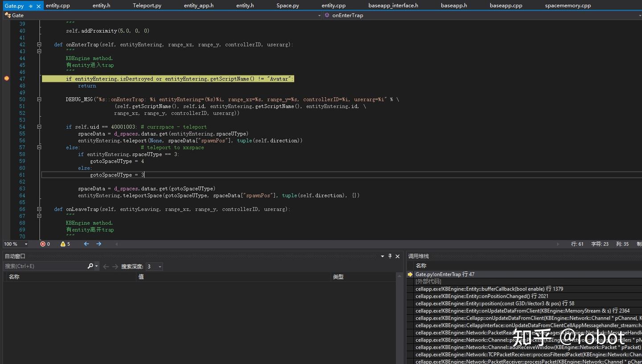Close the Gate.py tab
Image resolution: width=642 pixels, height=364 pixels.
coord(39,6)
